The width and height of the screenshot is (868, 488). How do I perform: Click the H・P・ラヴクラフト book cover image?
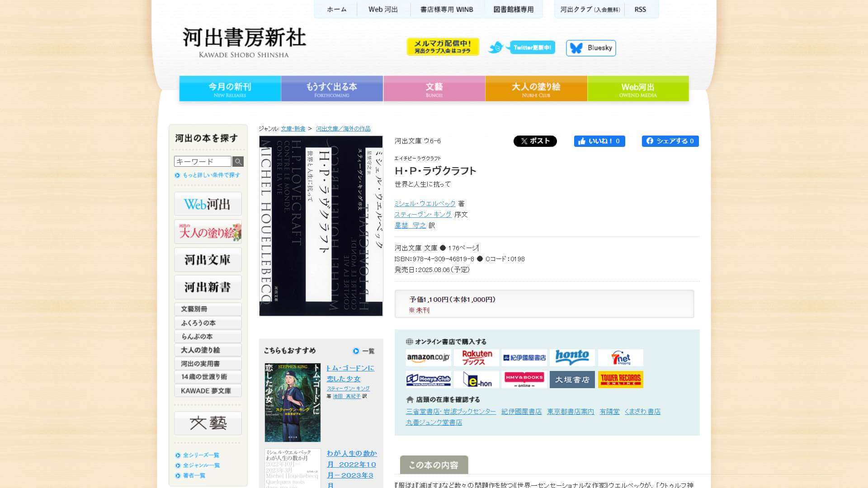click(x=321, y=226)
